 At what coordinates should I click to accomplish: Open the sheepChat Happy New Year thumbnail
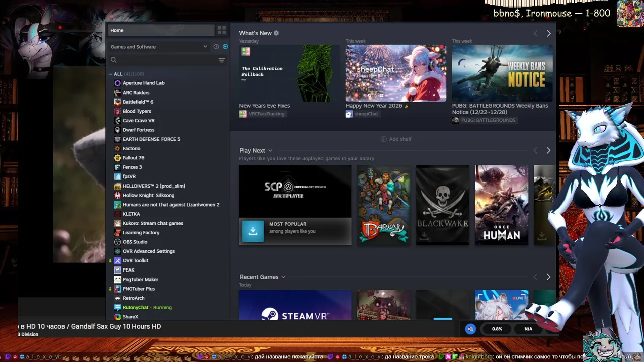[x=396, y=73]
